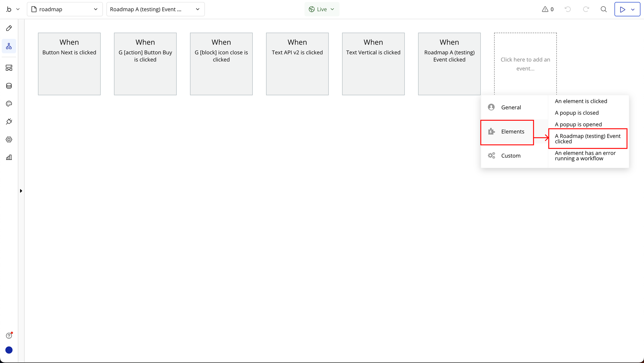Click the help question mark icon
This screenshot has width=644, height=363.
click(x=9, y=336)
